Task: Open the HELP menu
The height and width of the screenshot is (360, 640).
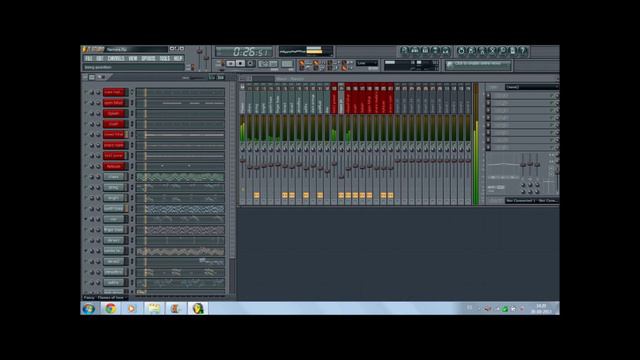Action: pyautogui.click(x=178, y=58)
